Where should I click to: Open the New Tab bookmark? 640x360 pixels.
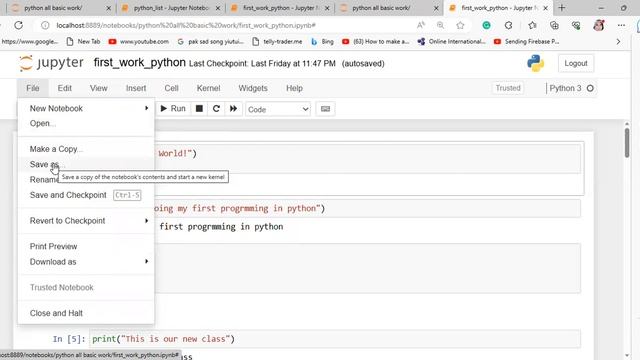coord(83,41)
